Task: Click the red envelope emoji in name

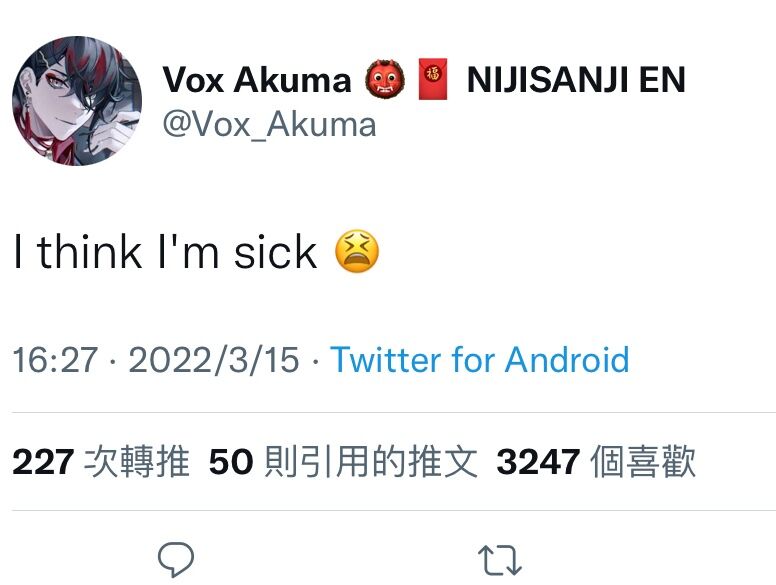Action: 433,79
